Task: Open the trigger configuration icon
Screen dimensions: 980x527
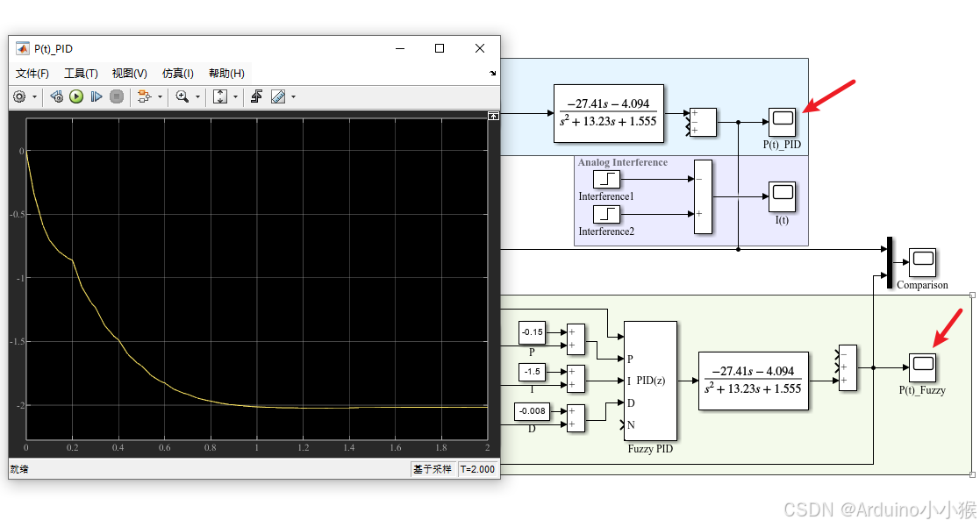Action: coord(257,96)
